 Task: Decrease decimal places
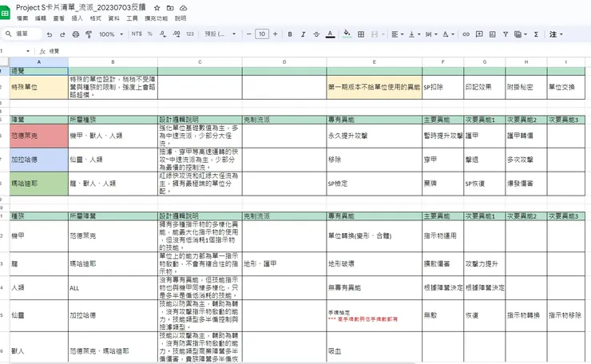point(163,34)
